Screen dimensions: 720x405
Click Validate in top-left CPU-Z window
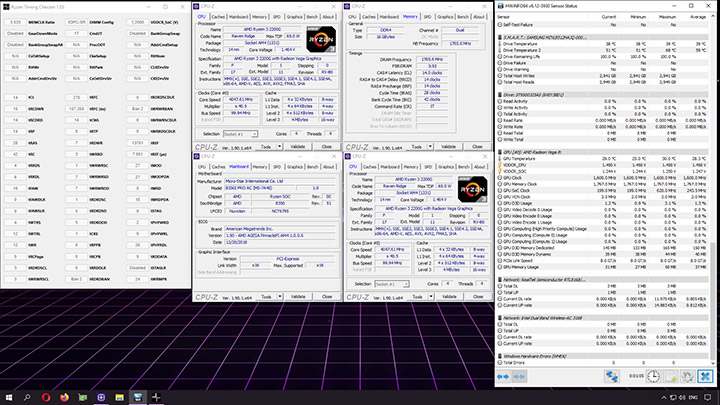[298, 146]
